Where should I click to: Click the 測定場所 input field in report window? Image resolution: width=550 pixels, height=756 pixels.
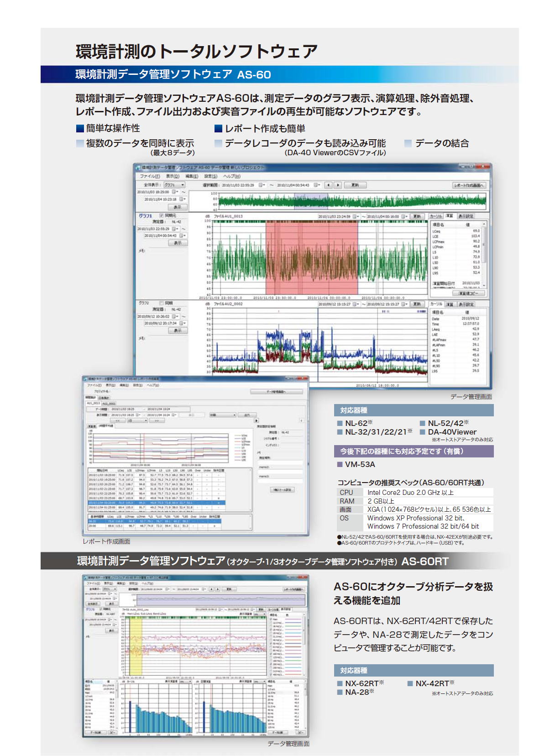[x=280, y=462]
